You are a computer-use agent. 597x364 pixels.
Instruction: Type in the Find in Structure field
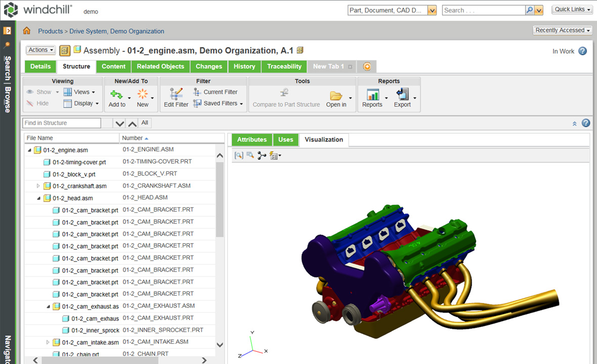coord(61,123)
